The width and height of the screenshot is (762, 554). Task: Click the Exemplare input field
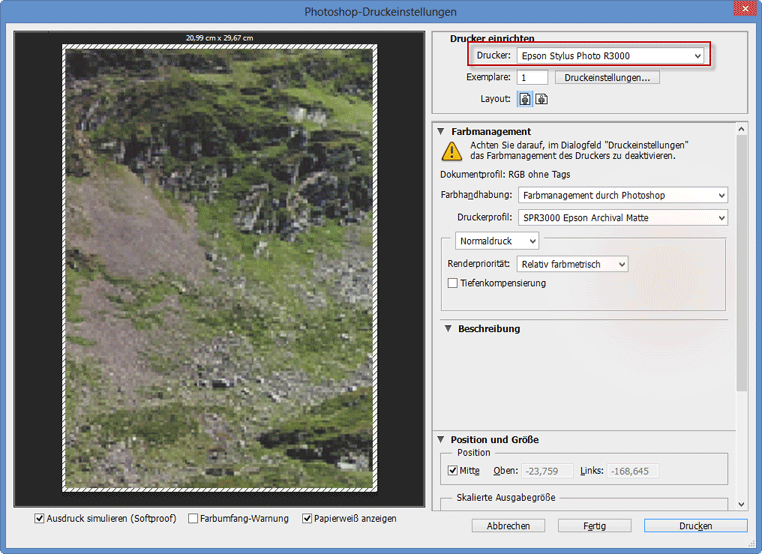tap(532, 78)
